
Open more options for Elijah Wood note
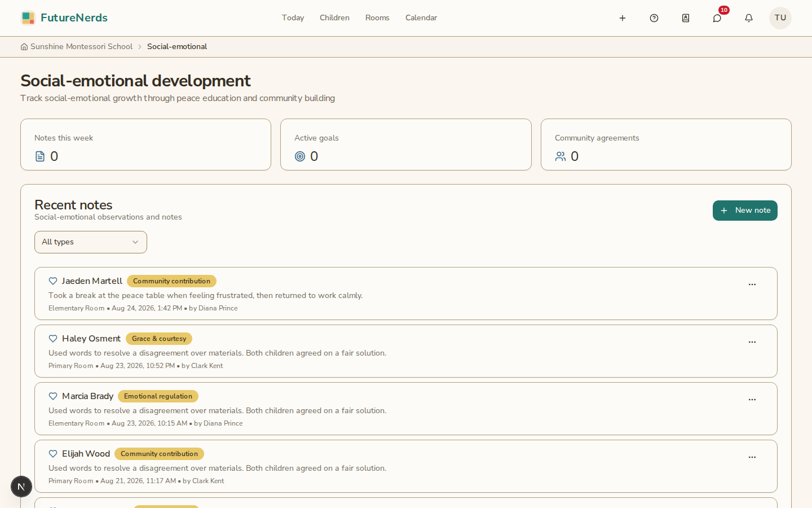point(752,457)
